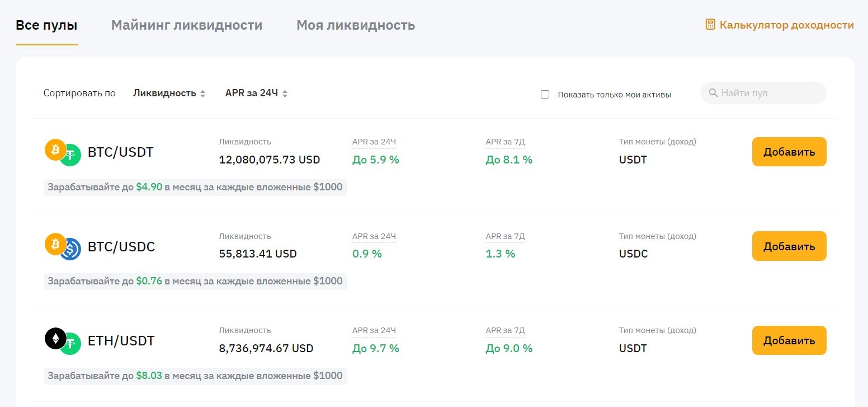Select the ETH/USDT pool name
The image size is (868, 407).
[x=121, y=341]
